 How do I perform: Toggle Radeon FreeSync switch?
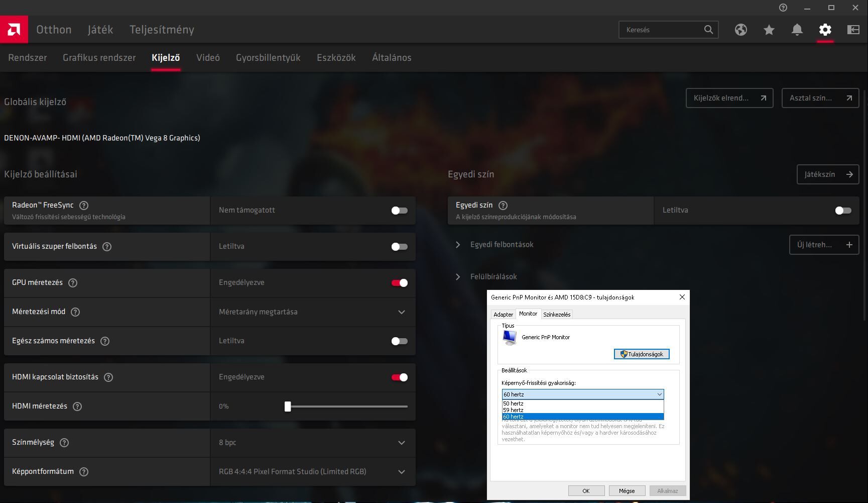tap(400, 211)
